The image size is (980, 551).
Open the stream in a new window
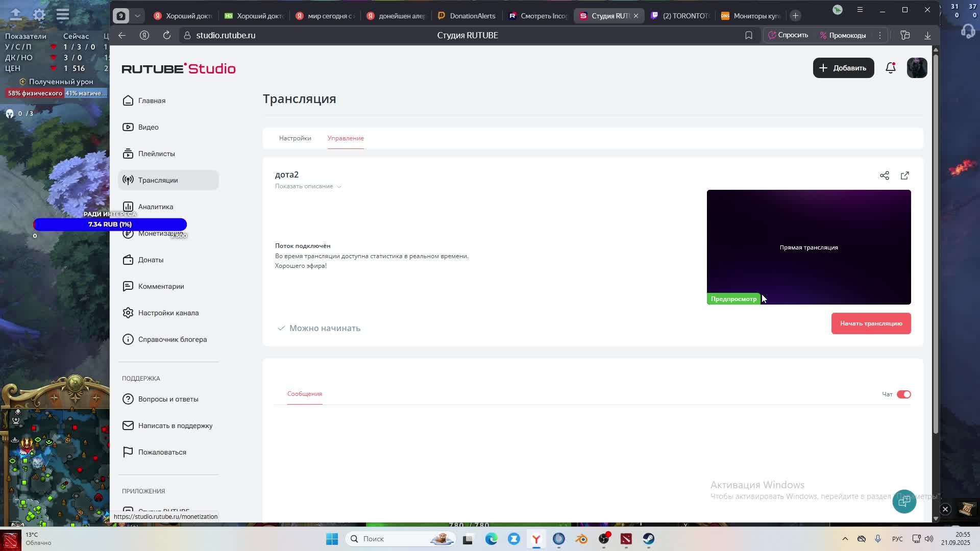coord(904,176)
